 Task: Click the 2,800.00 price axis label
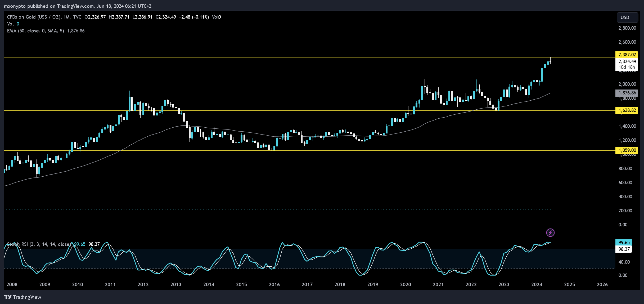tap(627, 28)
